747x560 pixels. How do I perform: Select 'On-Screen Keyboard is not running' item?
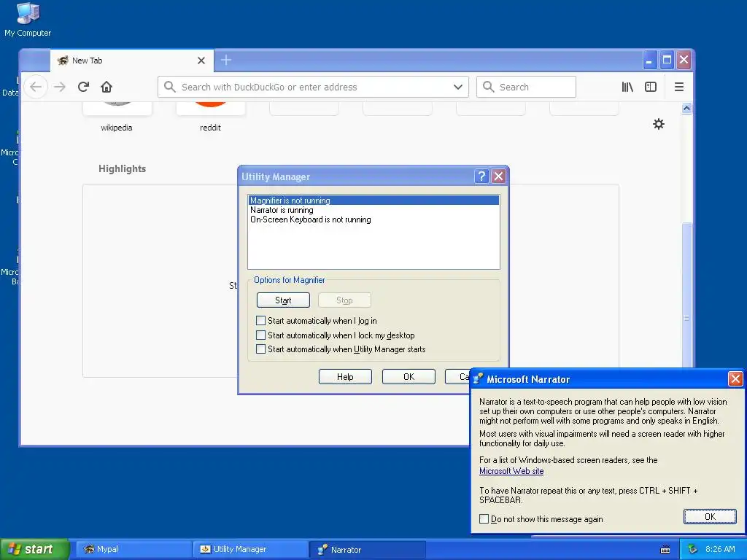pos(374,219)
